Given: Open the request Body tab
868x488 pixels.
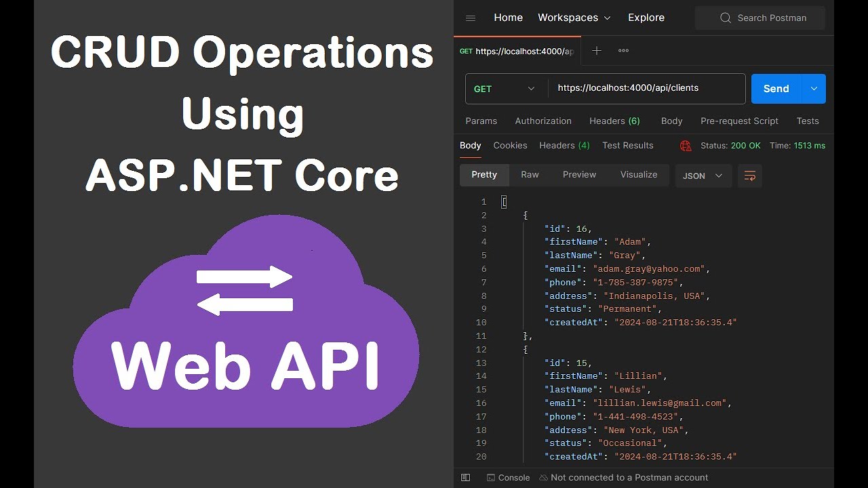Looking at the screenshot, I should point(671,121).
